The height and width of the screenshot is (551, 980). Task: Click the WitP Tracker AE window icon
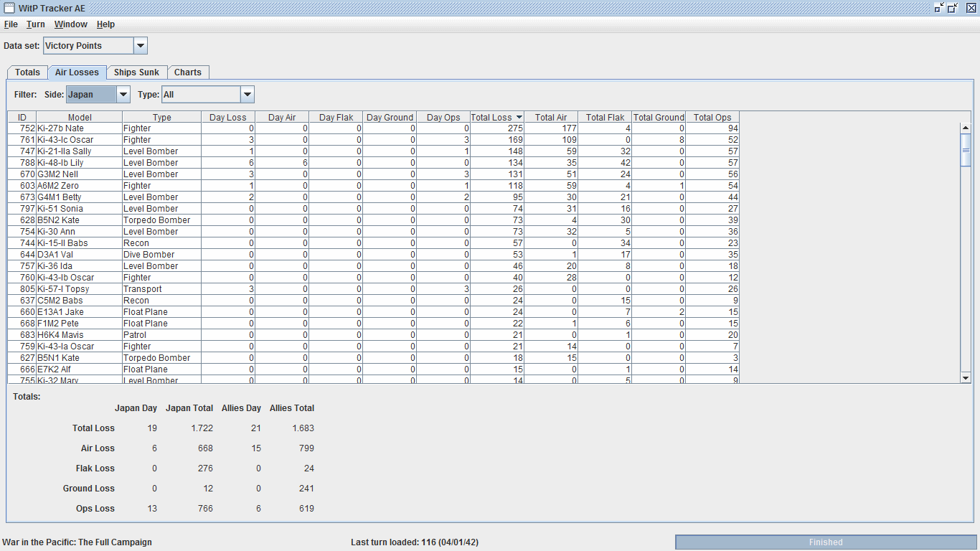pos(9,8)
